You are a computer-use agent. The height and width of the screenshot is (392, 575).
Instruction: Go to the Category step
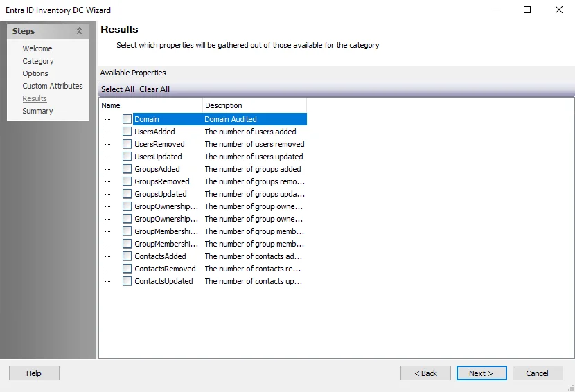pyautogui.click(x=38, y=61)
